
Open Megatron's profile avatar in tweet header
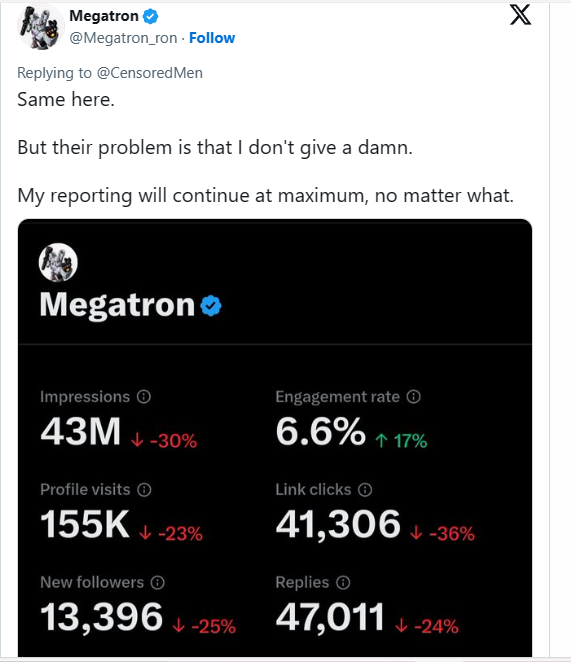[x=41, y=27]
